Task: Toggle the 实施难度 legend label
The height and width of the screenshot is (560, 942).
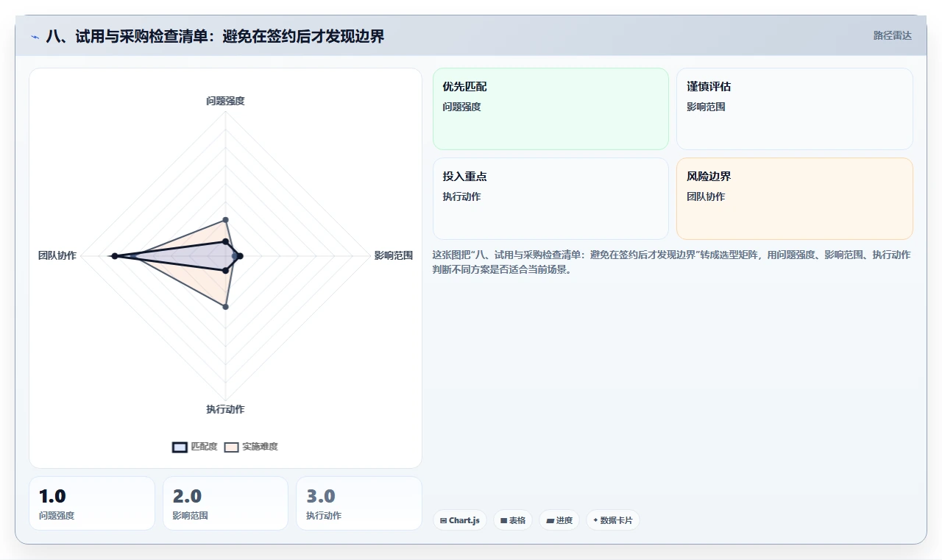Action: point(260,447)
